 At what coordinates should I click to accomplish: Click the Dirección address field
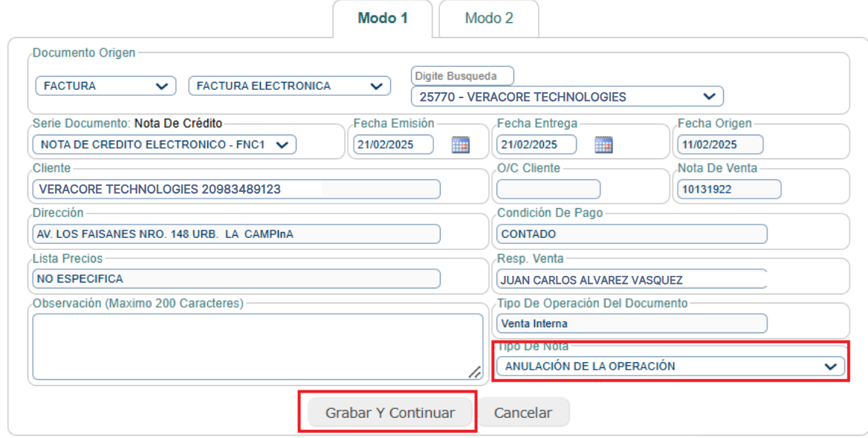236,234
